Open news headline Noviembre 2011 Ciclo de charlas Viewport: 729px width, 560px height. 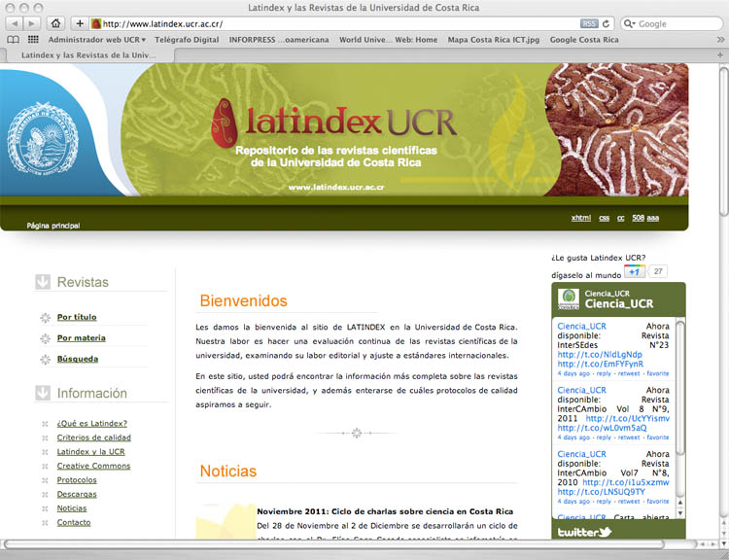click(385, 511)
